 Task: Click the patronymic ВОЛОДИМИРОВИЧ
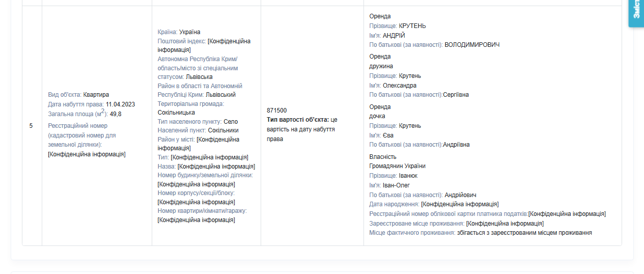[472, 45]
